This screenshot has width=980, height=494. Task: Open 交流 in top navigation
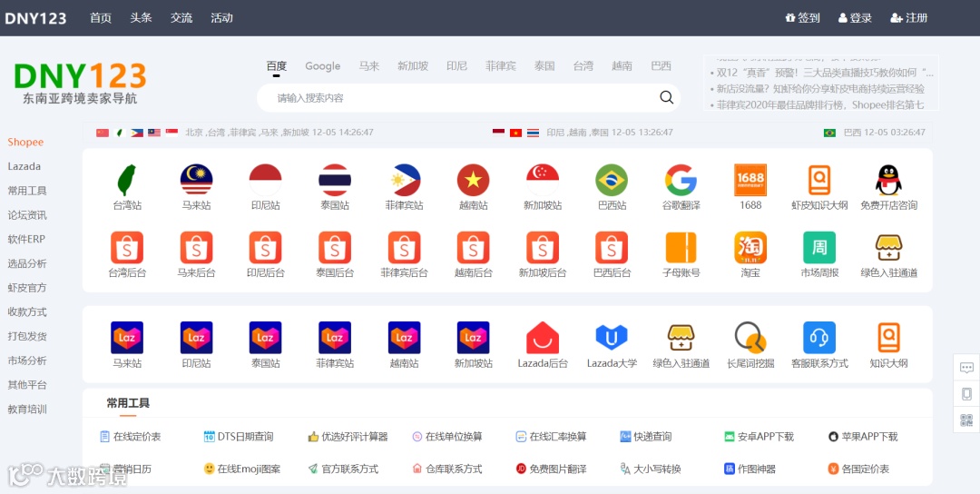coord(181,18)
